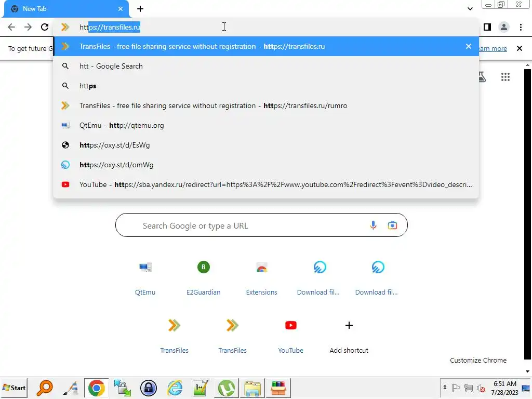Start voice search with the microphone icon
Viewport: 532px width, 399px height.
coord(373,225)
